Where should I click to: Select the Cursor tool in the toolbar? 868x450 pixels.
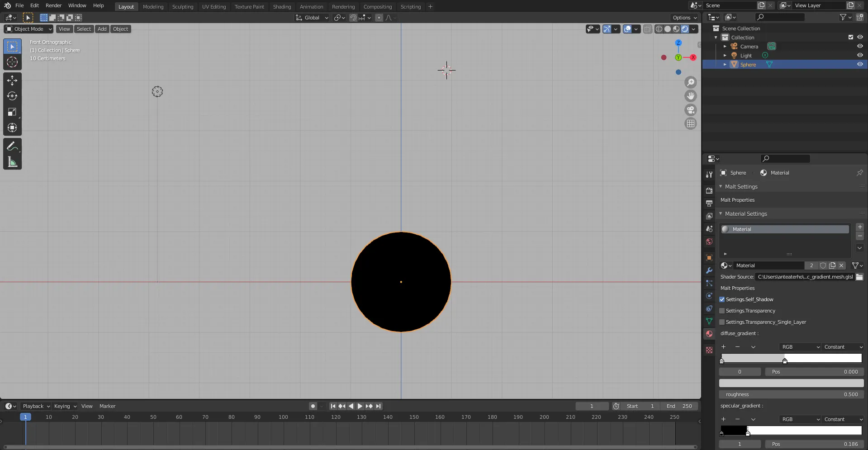[12, 62]
